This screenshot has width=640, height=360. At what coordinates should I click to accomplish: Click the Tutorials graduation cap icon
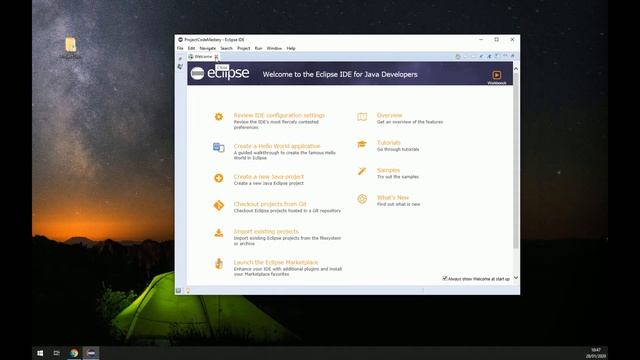click(362, 144)
